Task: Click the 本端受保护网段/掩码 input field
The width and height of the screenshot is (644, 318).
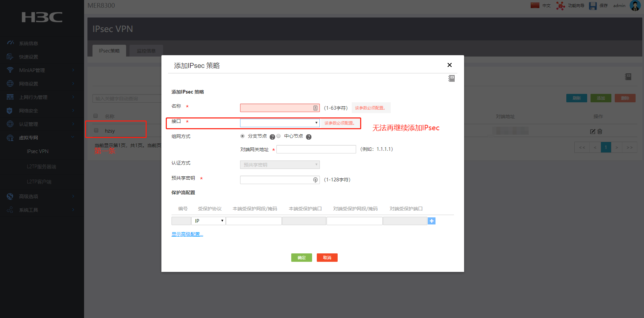Action: [x=254, y=221]
